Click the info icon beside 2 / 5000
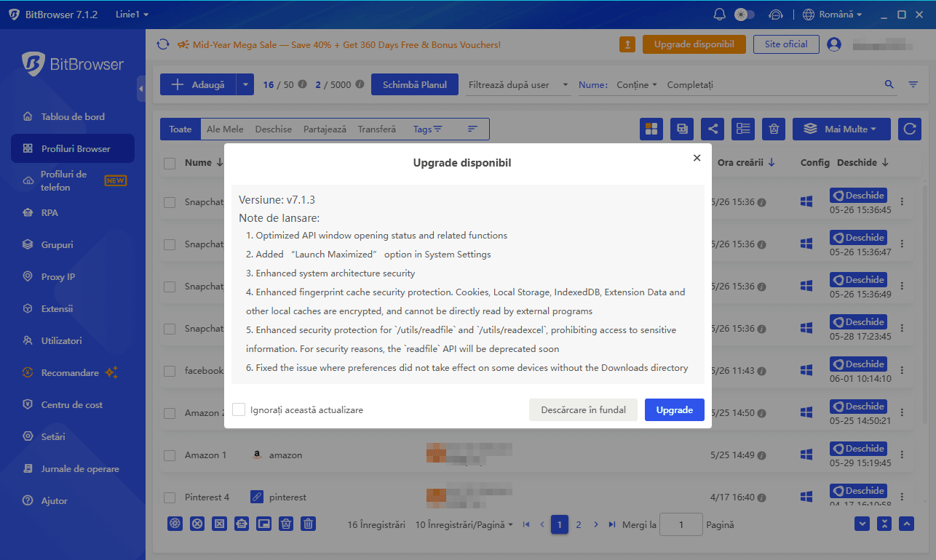 point(360,84)
